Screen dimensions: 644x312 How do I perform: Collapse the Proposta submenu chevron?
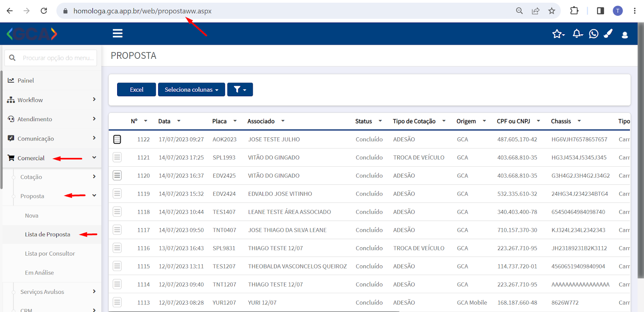[94, 195]
